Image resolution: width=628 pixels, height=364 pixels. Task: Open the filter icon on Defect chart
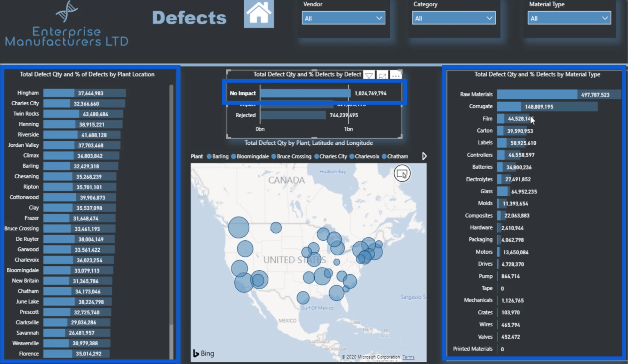[x=369, y=75]
